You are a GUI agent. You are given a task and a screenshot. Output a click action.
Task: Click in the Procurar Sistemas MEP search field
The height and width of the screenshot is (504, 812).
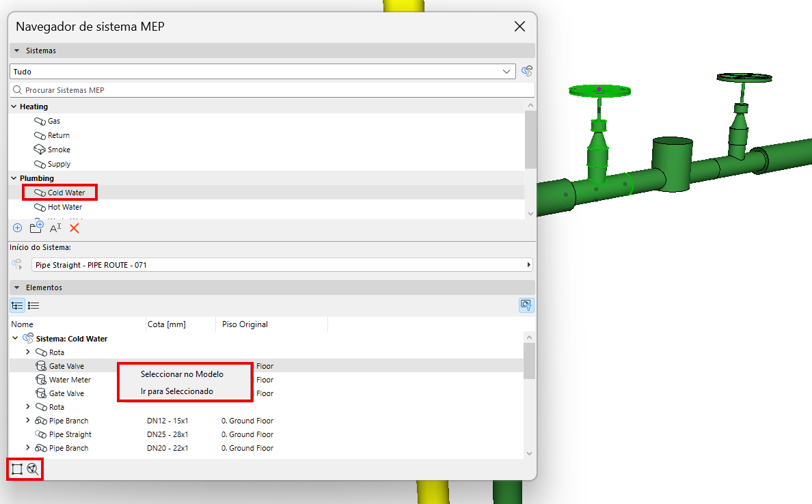pyautogui.click(x=272, y=90)
